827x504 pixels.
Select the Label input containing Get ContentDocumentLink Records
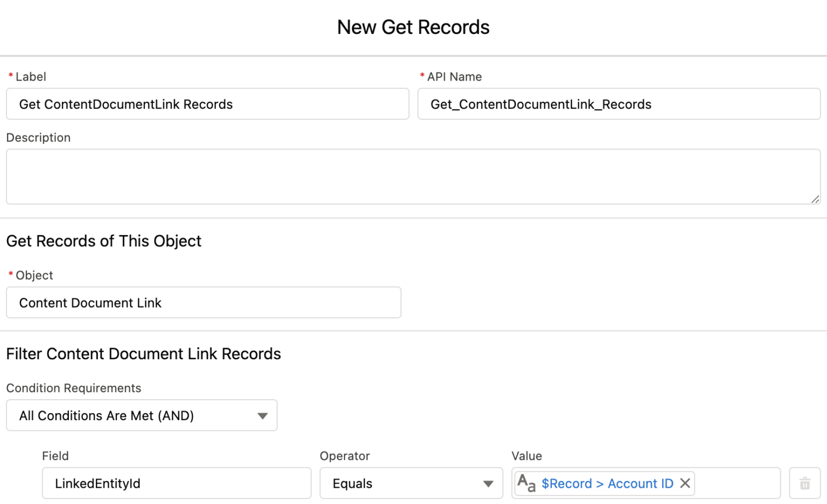(x=207, y=104)
